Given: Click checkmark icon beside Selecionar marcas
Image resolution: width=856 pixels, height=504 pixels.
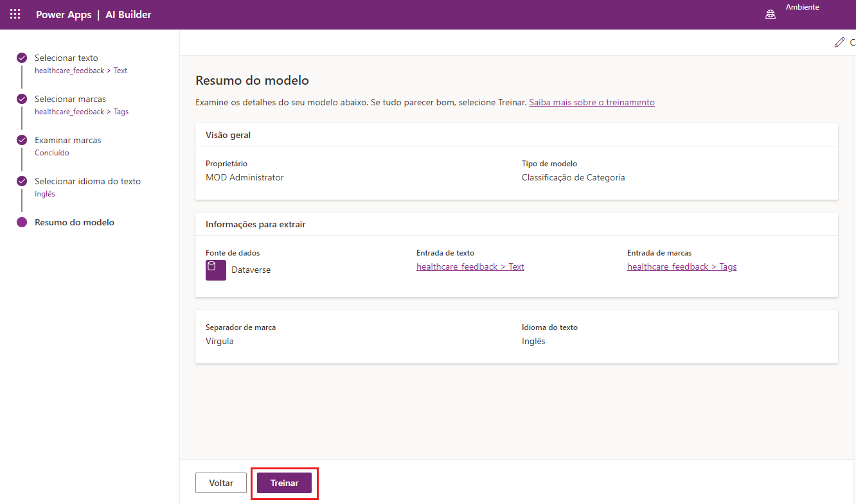Looking at the screenshot, I should point(22,99).
